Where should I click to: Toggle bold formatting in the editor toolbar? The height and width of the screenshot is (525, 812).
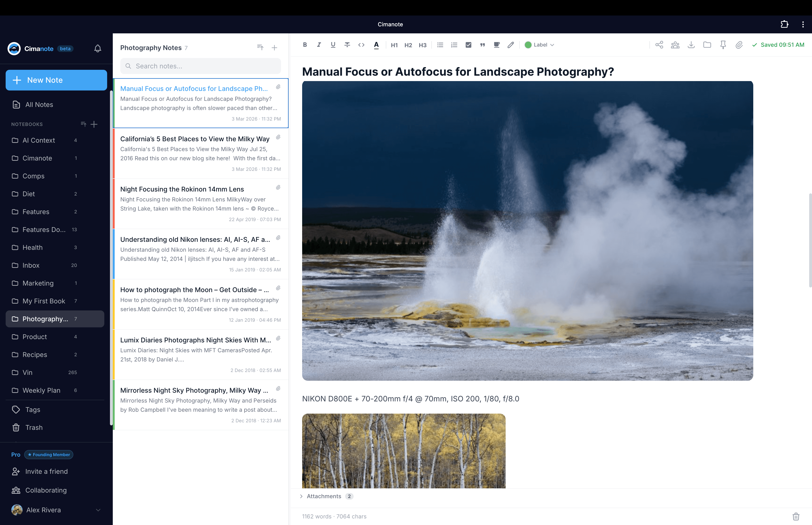click(305, 45)
